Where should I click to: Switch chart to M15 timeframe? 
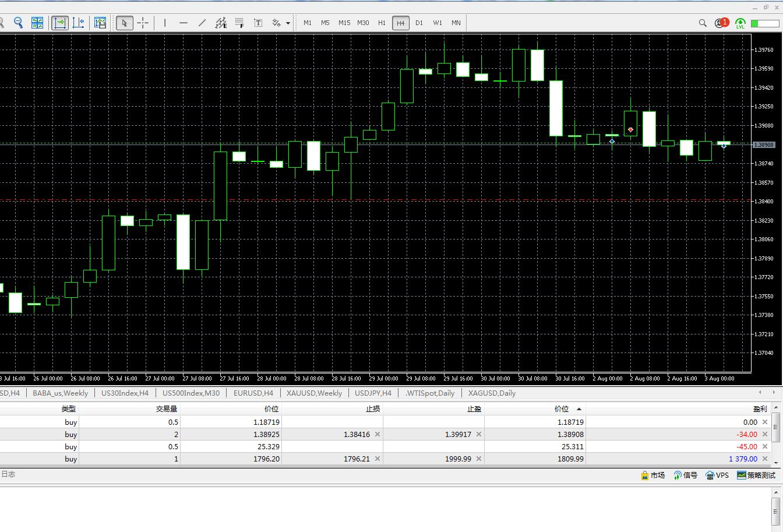coord(344,23)
